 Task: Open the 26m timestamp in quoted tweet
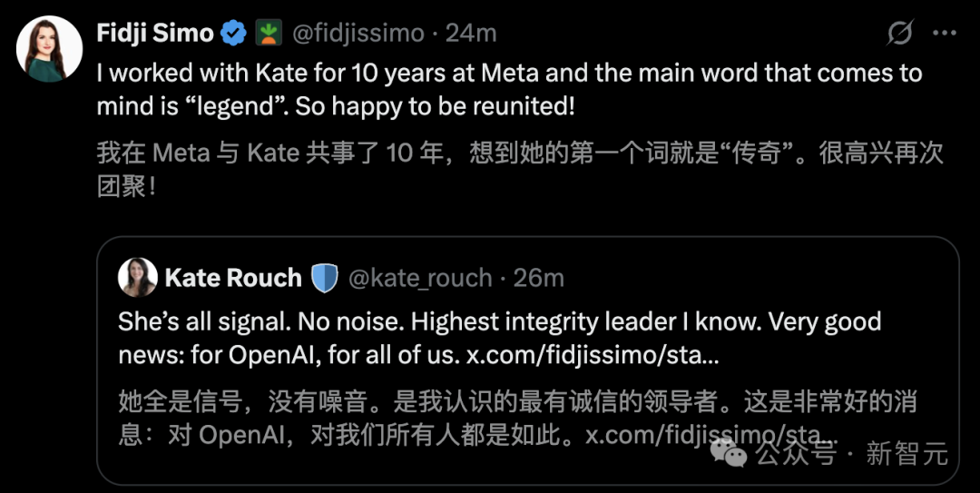[539, 278]
